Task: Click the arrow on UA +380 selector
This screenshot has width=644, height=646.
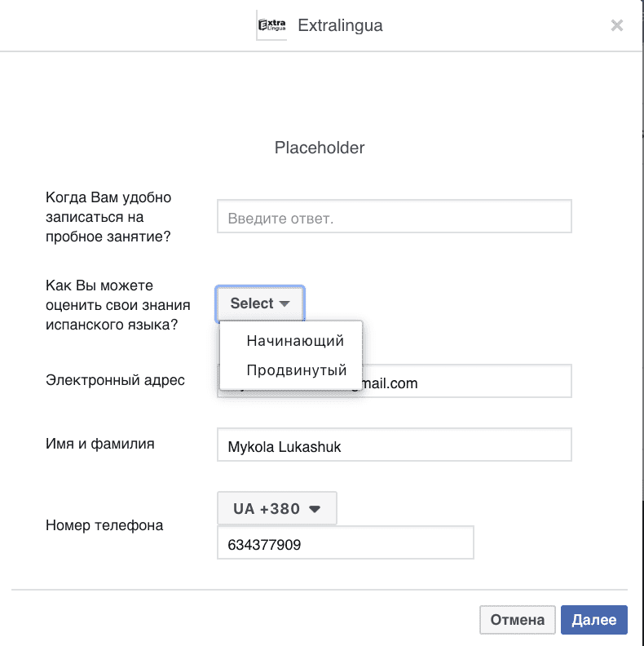Action: click(x=315, y=509)
